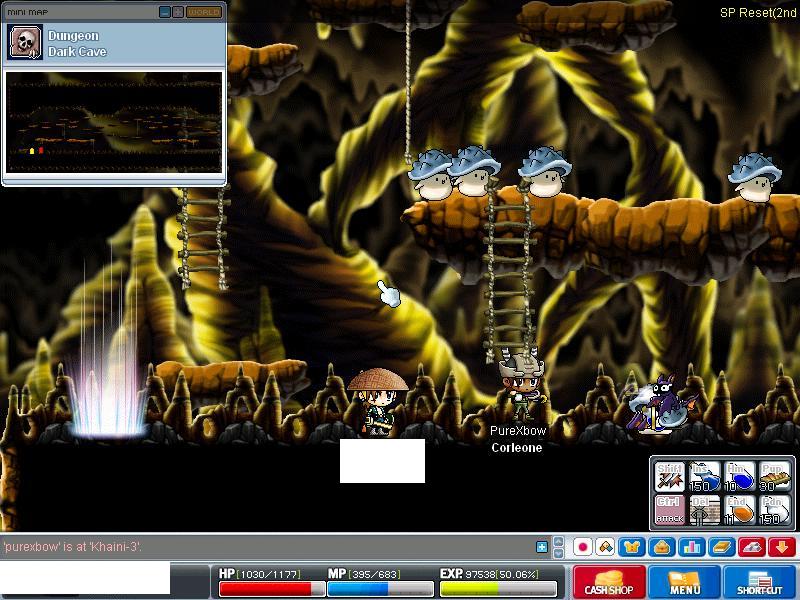
Task: Open the Short-Cut button
Action: (760, 582)
